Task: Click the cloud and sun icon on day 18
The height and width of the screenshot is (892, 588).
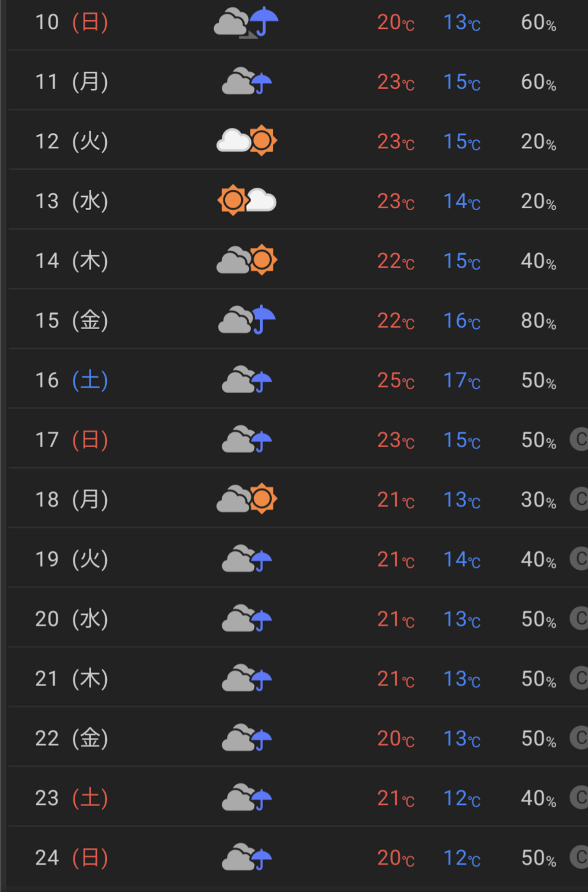Action: pyautogui.click(x=246, y=499)
